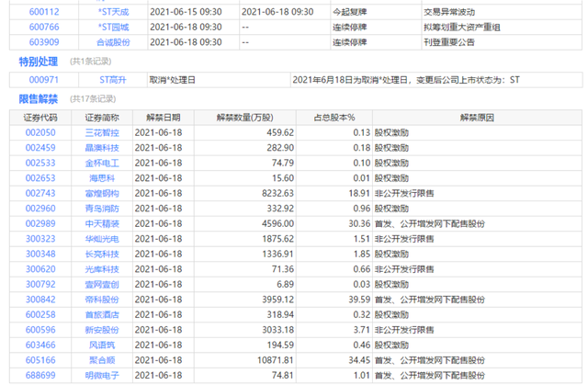This screenshot has width=588, height=385.
Task: Open stock code 002989 link
Action: click(x=40, y=224)
